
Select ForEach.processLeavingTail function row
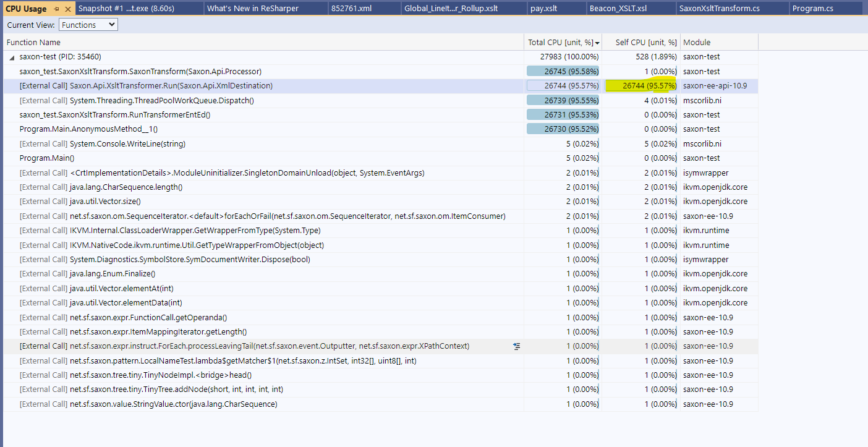(380, 346)
